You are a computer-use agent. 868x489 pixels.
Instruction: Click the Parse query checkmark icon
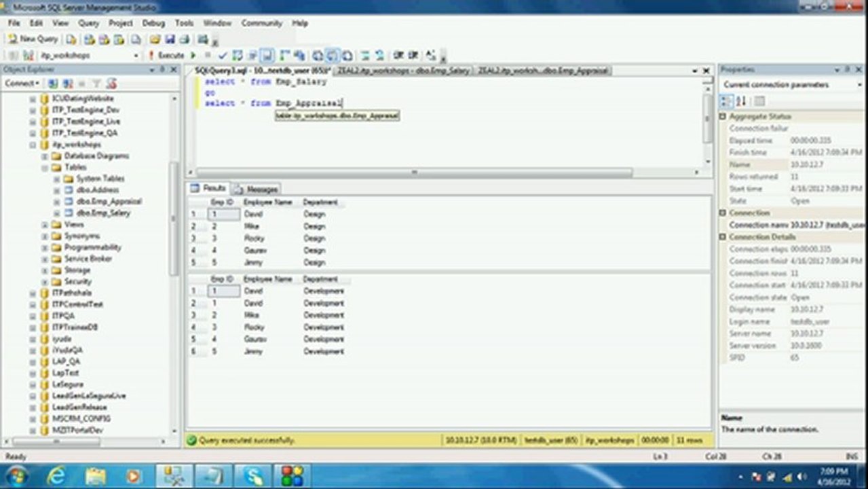click(223, 56)
